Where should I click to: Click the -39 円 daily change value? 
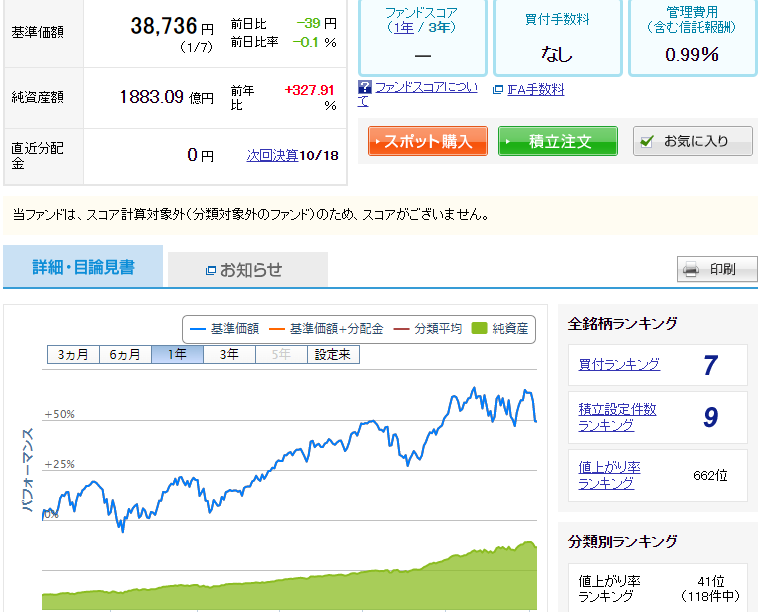(317, 23)
